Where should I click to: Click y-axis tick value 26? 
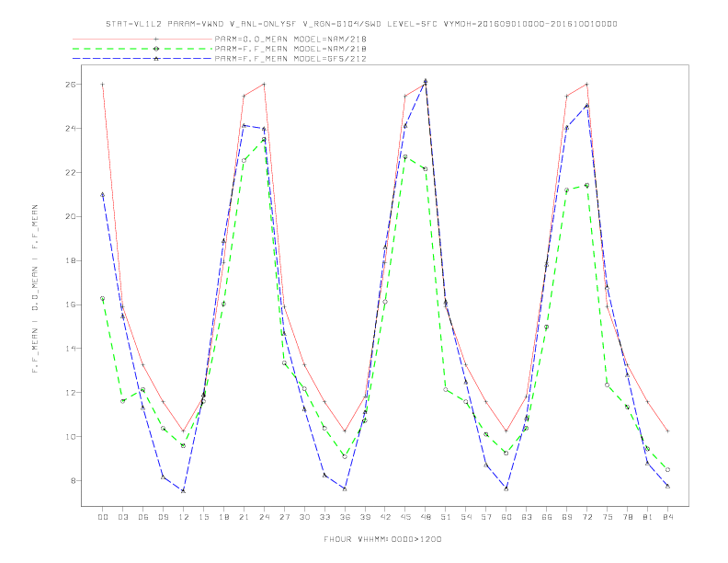click(70, 85)
